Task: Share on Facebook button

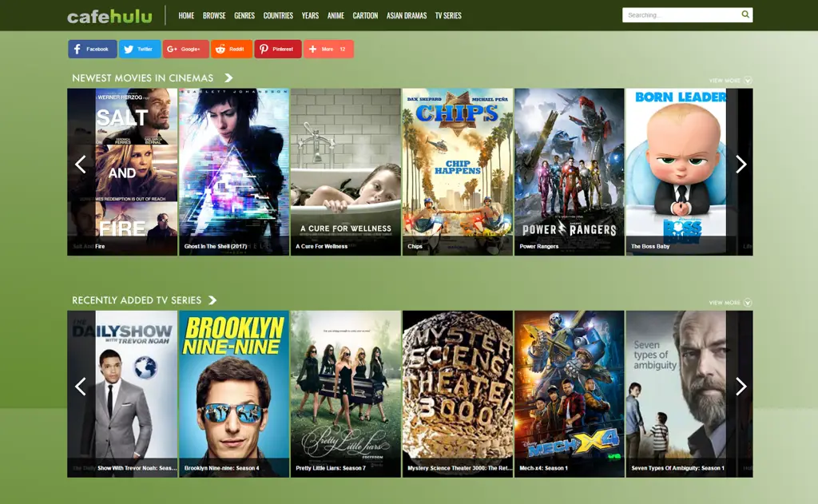Action: (93, 49)
